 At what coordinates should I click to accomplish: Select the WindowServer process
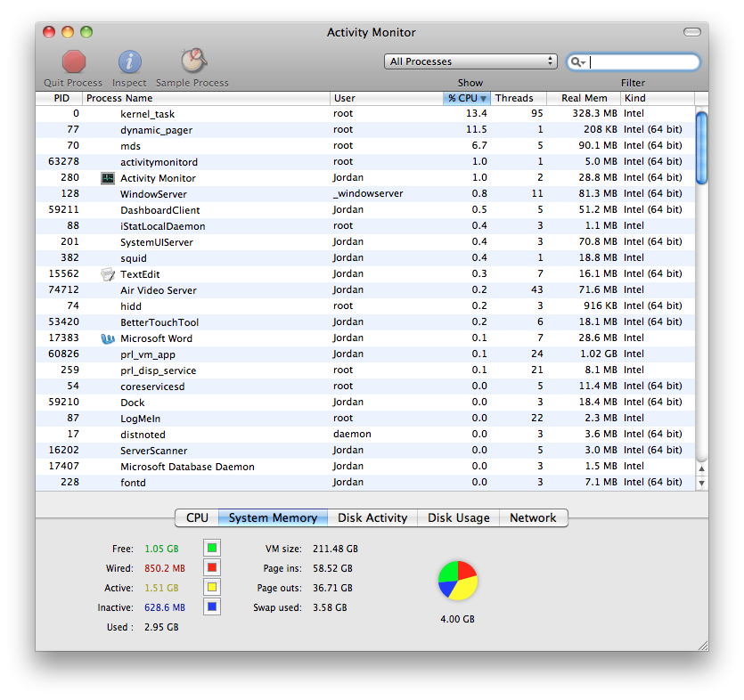[365, 194]
